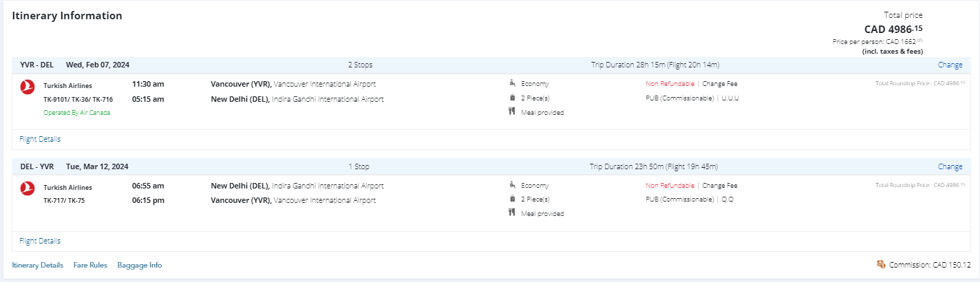Click the commission coins icon
This screenshot has width=980, height=282.
[x=881, y=265]
